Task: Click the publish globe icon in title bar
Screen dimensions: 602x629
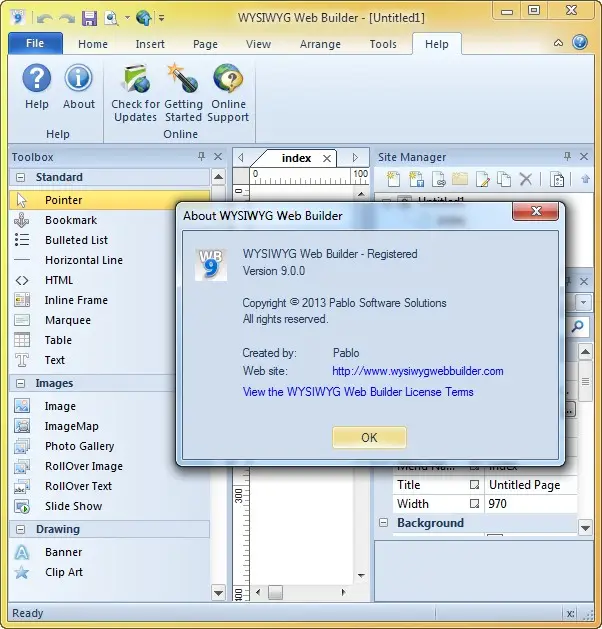Action: pos(143,18)
